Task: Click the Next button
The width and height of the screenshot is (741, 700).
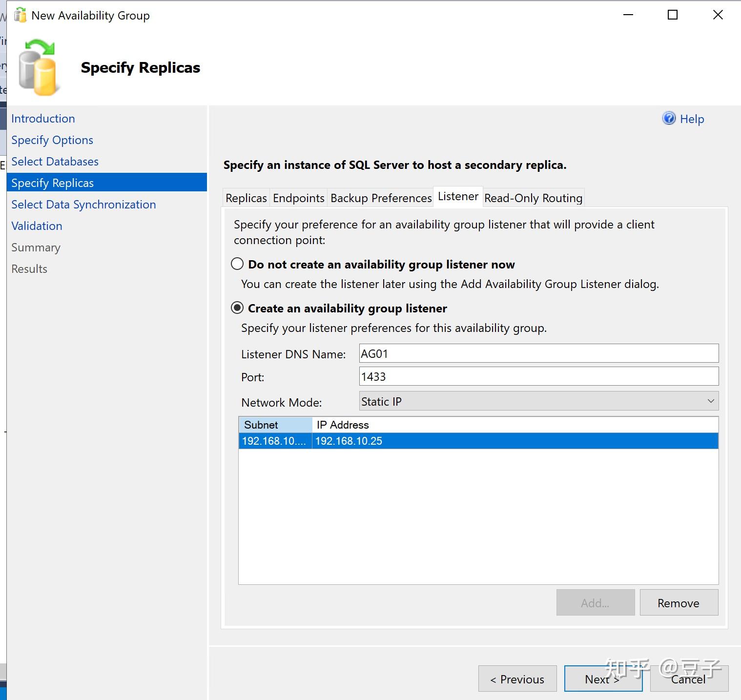Action: click(603, 679)
